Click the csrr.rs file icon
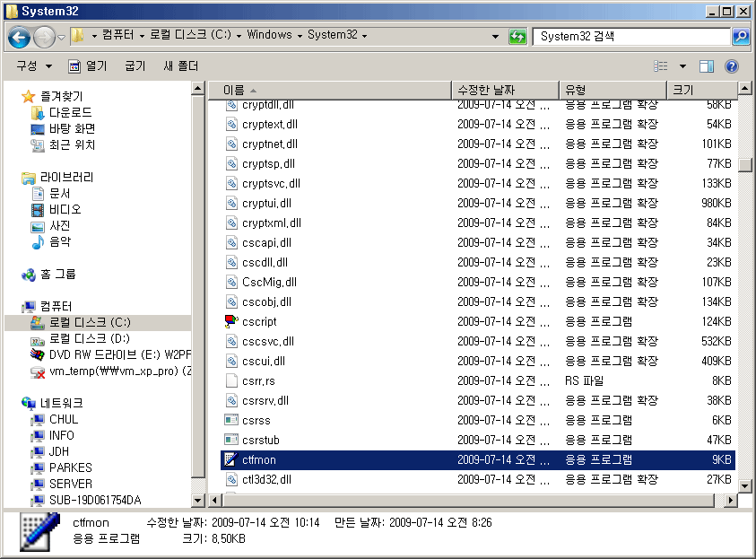The height and width of the screenshot is (559, 756). click(x=231, y=380)
